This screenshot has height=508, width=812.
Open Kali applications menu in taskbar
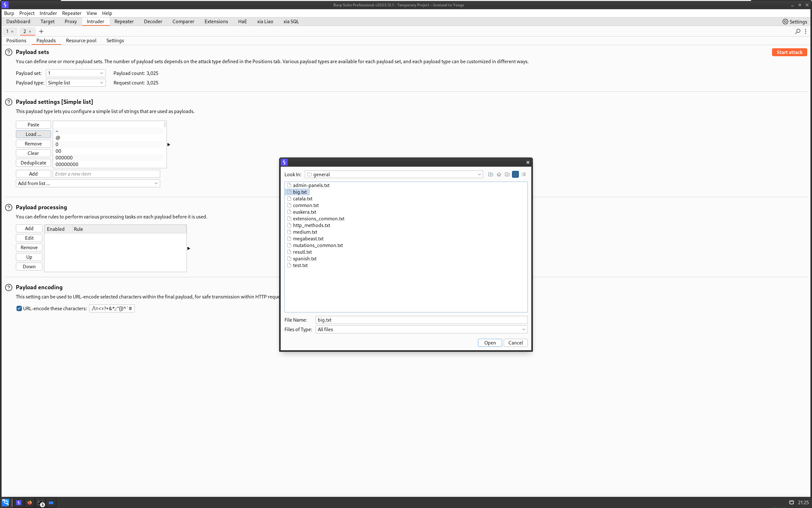tap(5, 503)
